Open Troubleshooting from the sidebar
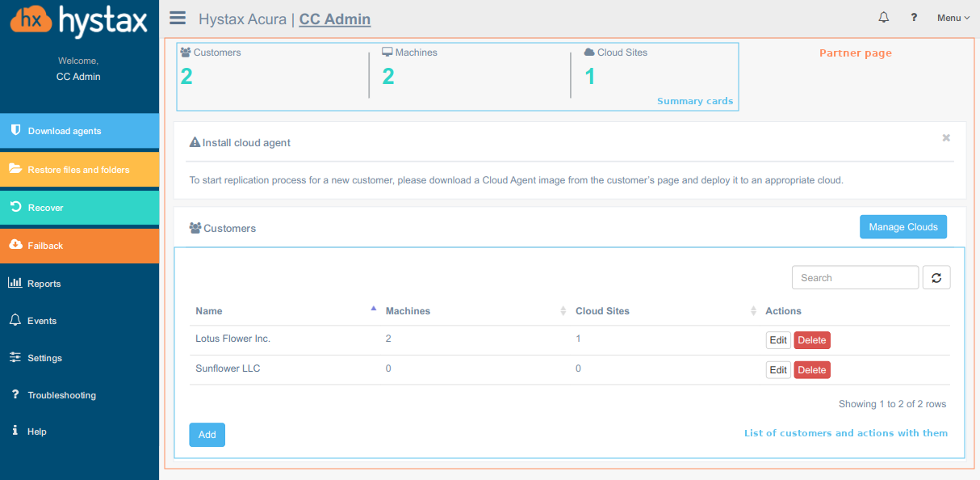Viewport: 980px width, 480px height. point(79,395)
